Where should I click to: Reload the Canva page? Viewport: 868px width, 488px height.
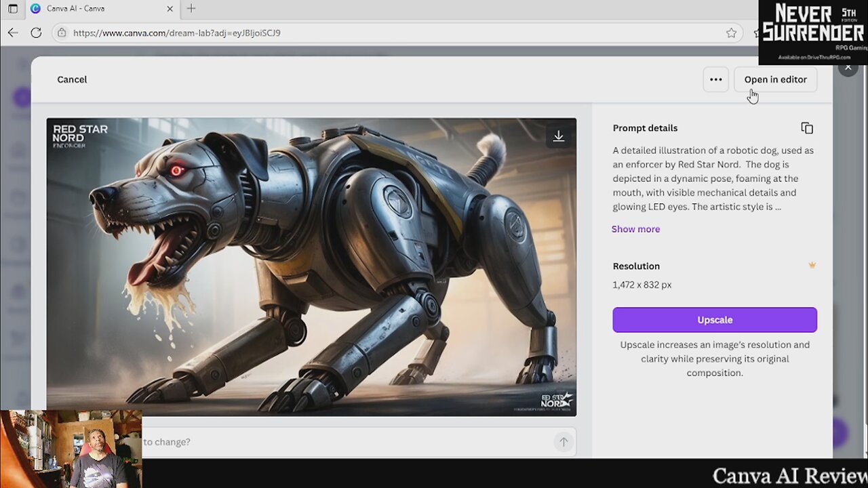(x=36, y=33)
